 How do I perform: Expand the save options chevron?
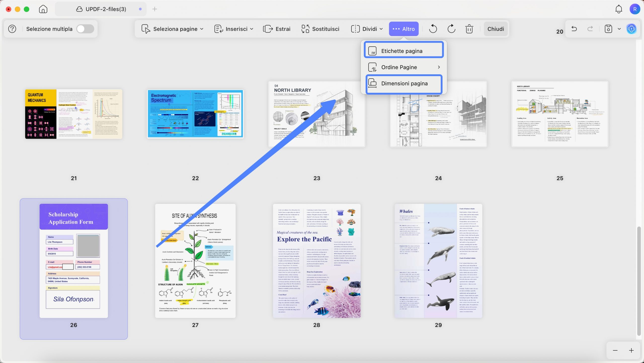coord(619,29)
